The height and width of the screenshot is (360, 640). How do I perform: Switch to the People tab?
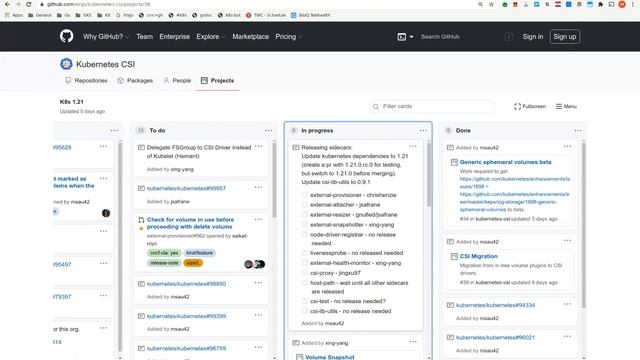(177, 81)
